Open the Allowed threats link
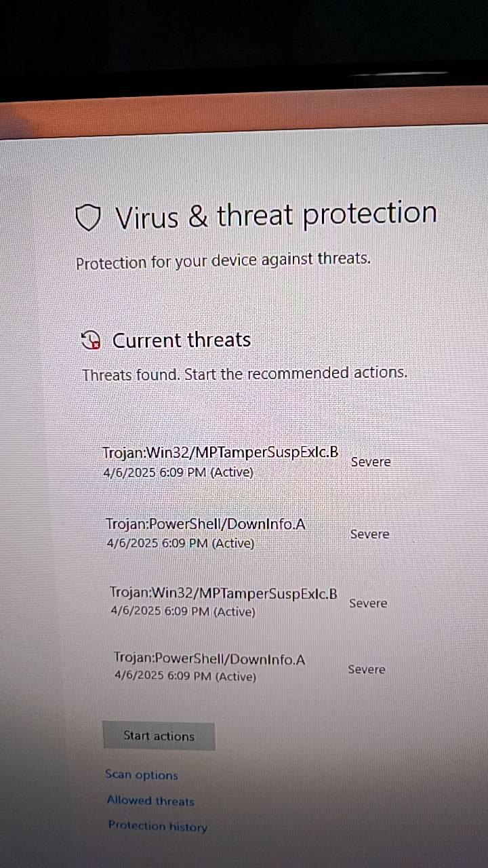This screenshot has width=488, height=868. (x=150, y=801)
